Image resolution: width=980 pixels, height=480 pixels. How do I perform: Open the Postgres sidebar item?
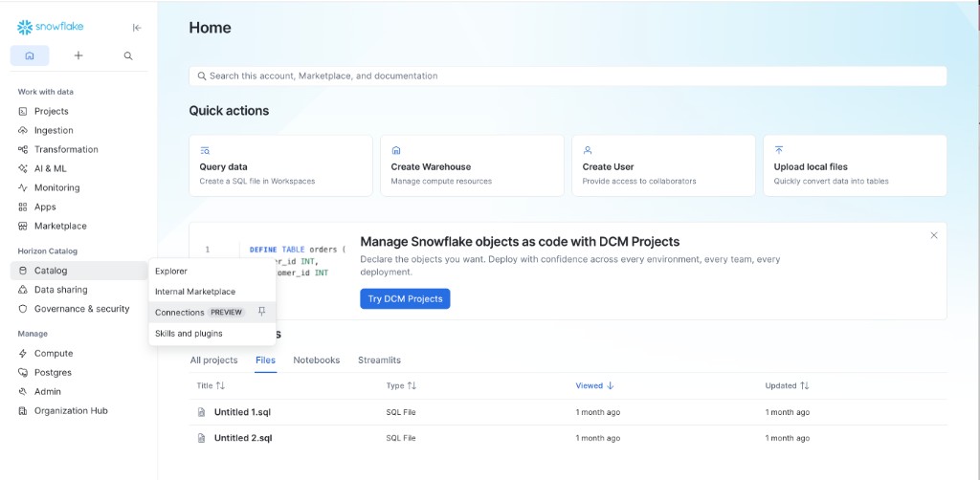78,373
